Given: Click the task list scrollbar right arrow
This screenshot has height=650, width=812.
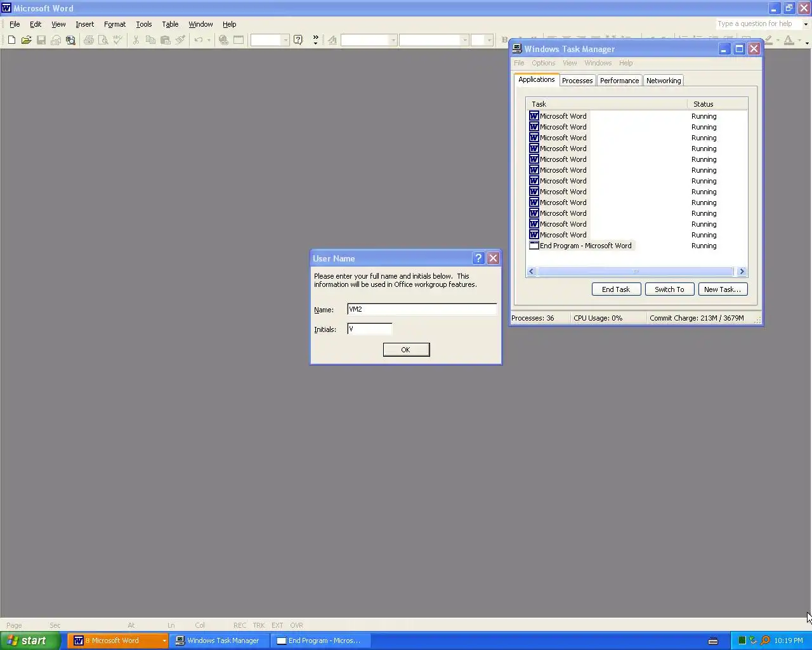Looking at the screenshot, I should point(742,272).
